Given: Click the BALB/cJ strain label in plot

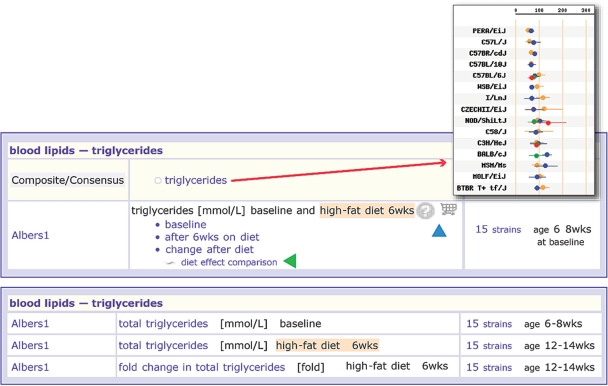Looking at the screenshot, I should pos(492,154).
